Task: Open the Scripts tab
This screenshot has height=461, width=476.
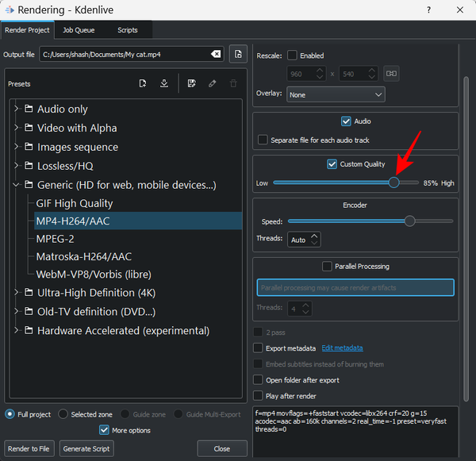Action: point(128,30)
